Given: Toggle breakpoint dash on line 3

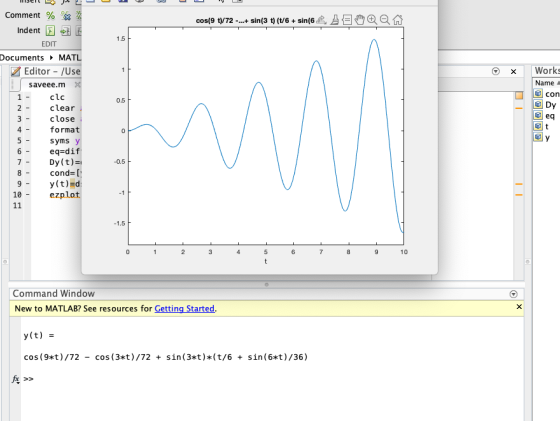Looking at the screenshot, I should click(x=28, y=119).
